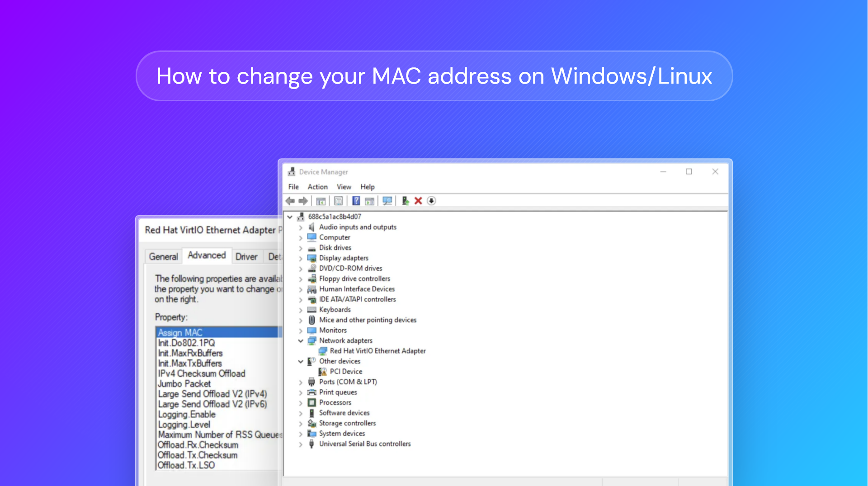Select the Advanced tab in adapter properties

pos(207,255)
